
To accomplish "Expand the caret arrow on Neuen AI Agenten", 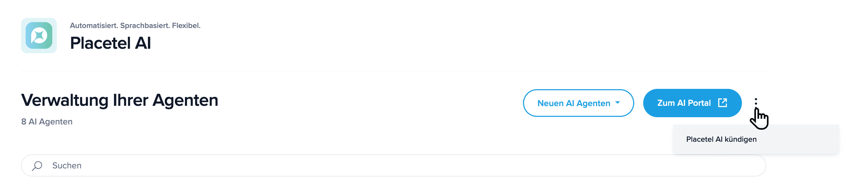I will [618, 103].
